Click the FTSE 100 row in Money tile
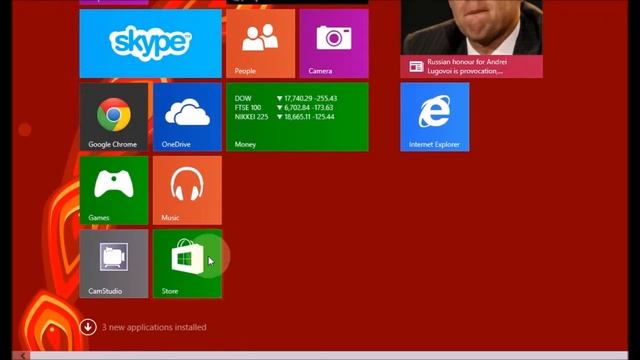Image resolution: width=640 pixels, height=360 pixels. [x=284, y=108]
